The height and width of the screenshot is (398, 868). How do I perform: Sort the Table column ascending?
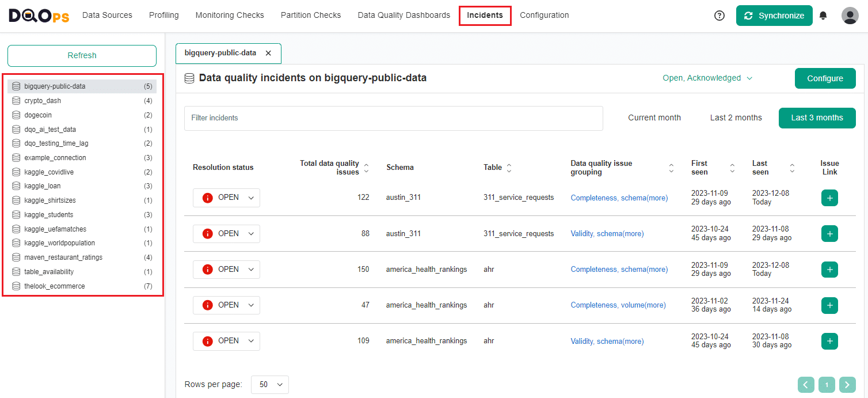(509, 165)
